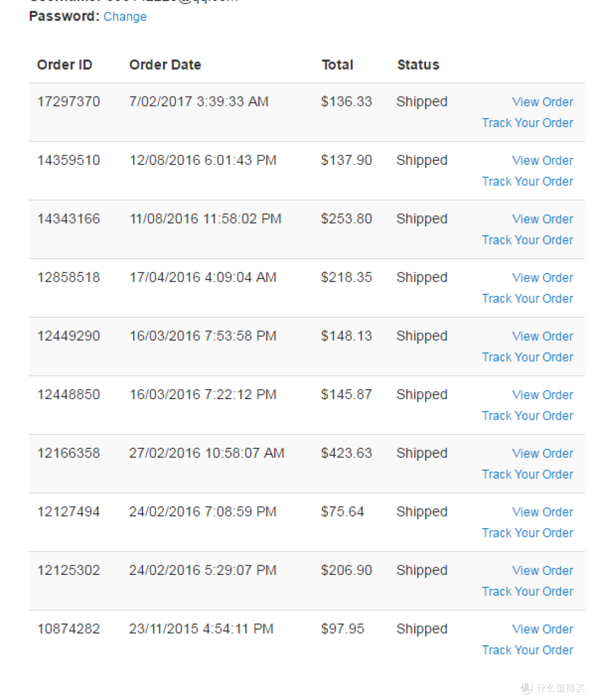View order 17297370 details
Viewport: 590px width, 700px height.
(542, 102)
